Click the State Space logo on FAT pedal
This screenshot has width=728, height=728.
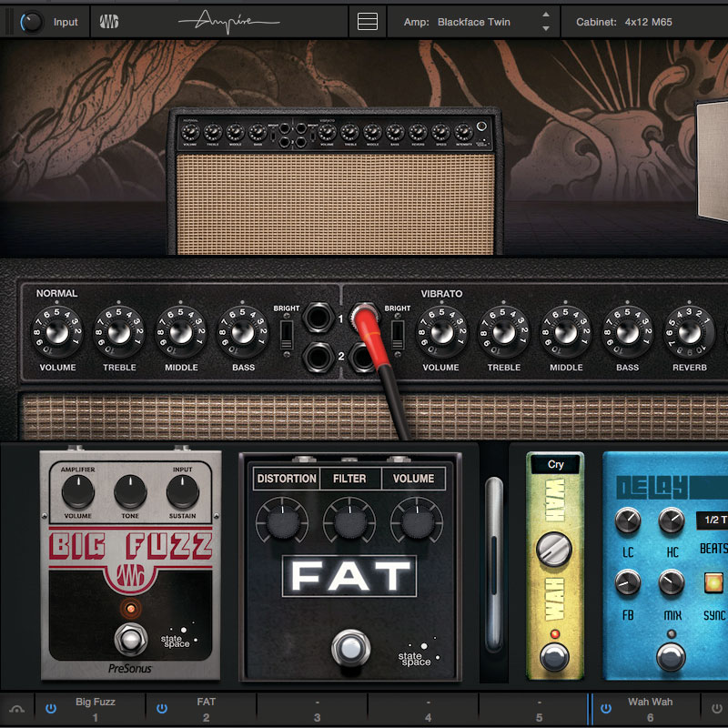tap(417, 653)
